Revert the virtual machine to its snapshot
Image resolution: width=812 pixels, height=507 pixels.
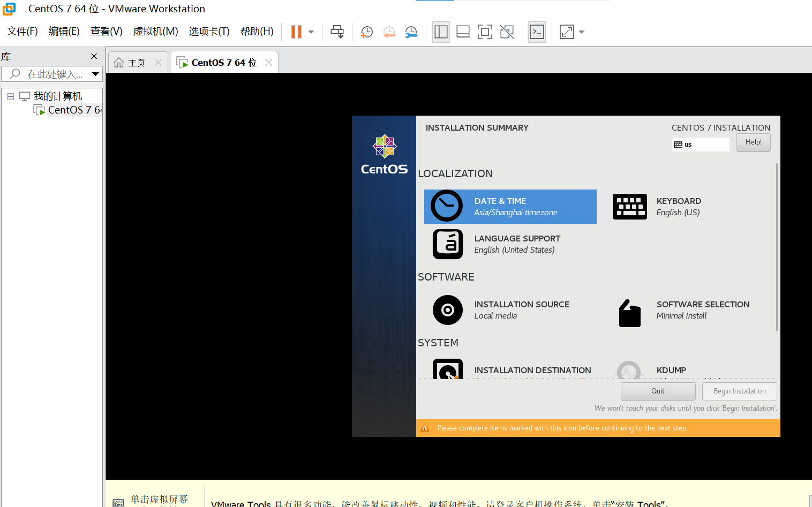click(389, 32)
